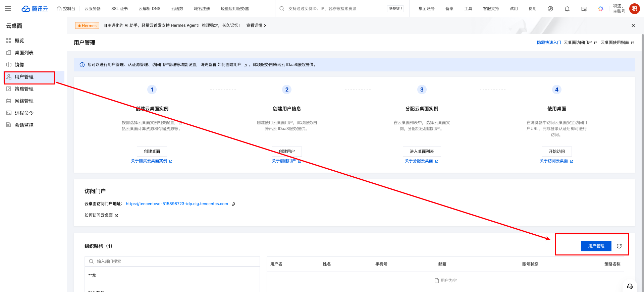Viewport: 644px width, 292px height.
Task: Click the 创建桌面 button
Action: click(152, 152)
